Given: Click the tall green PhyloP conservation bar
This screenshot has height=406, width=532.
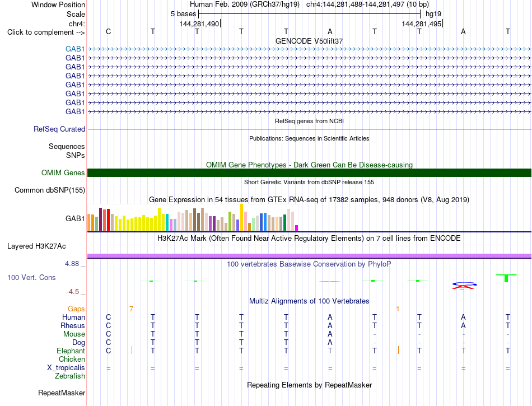Looking at the screenshot, I should pos(506,278).
